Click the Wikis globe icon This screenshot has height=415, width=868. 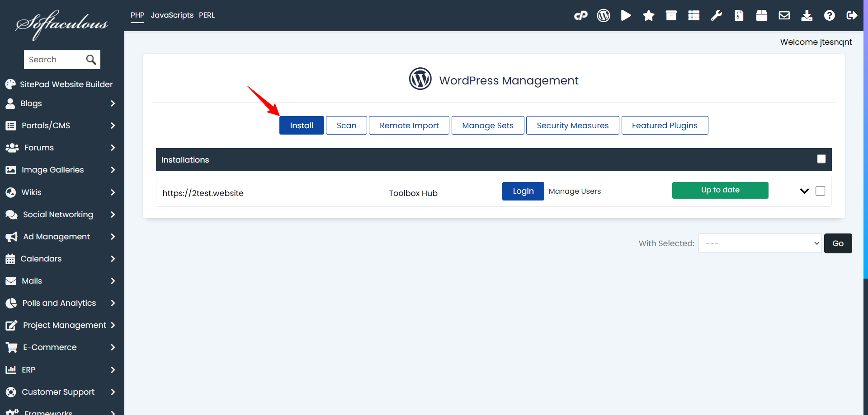pos(11,192)
